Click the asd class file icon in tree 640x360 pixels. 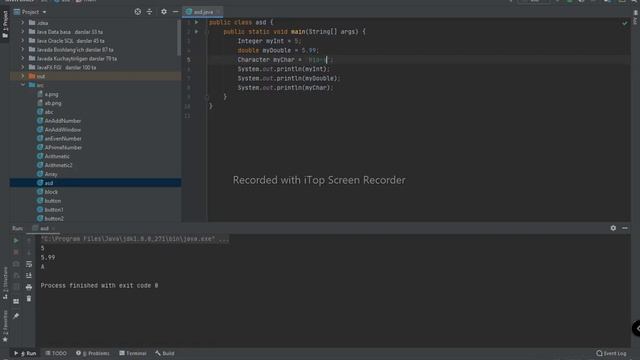(x=40, y=183)
